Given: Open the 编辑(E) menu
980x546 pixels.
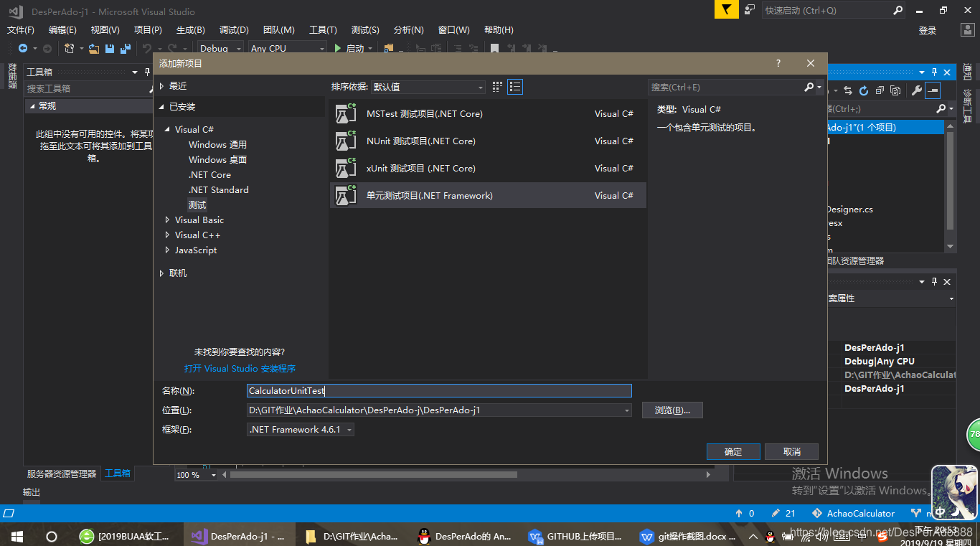Looking at the screenshot, I should [62, 30].
